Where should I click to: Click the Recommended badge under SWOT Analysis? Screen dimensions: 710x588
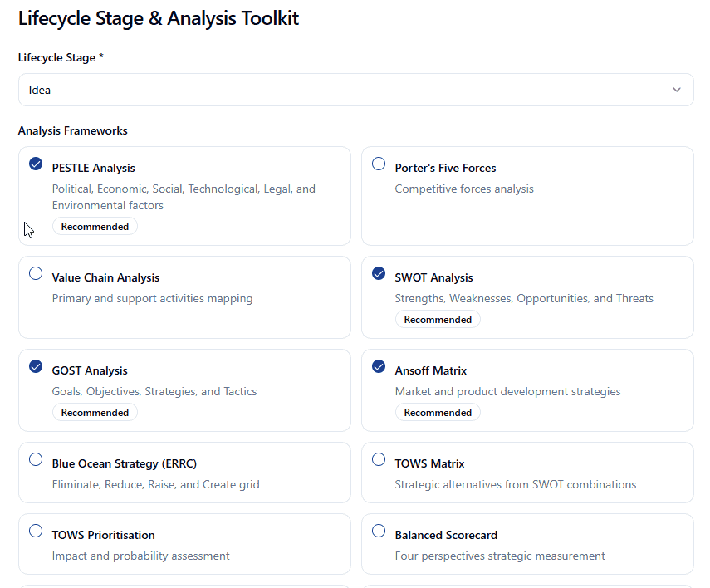[438, 319]
